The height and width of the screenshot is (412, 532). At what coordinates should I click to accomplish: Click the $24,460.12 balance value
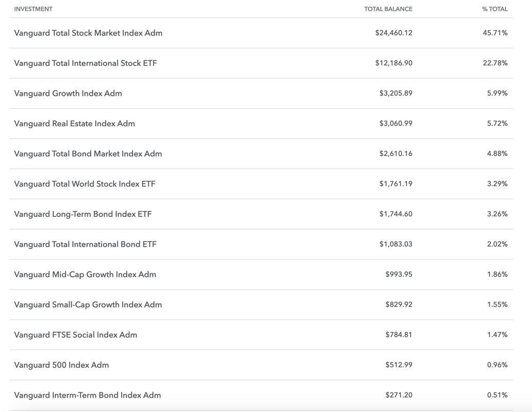pos(393,33)
